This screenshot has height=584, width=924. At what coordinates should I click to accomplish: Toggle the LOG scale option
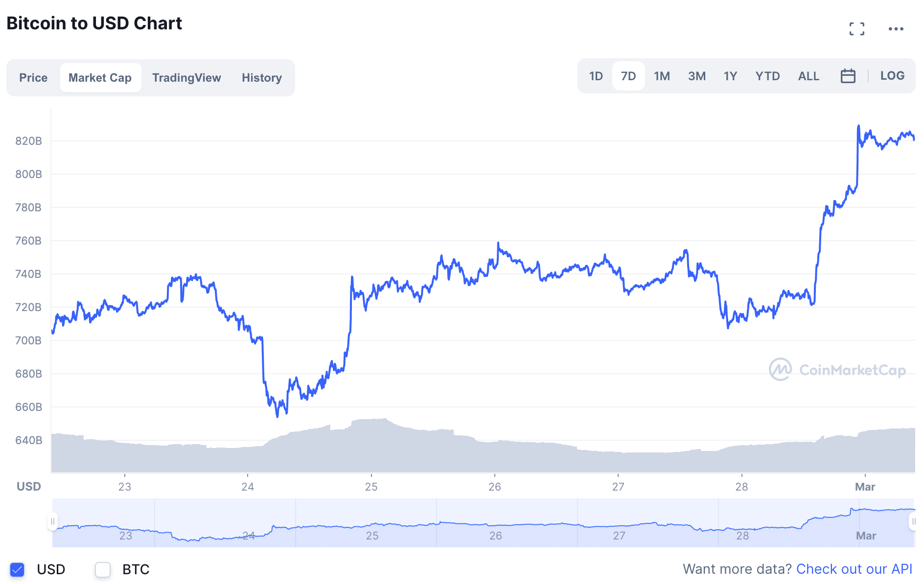click(x=892, y=76)
